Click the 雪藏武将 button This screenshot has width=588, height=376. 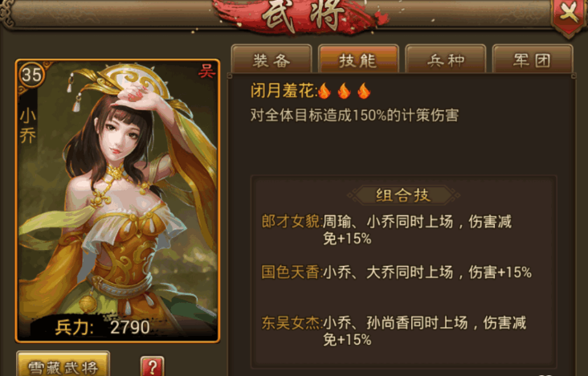[63, 365]
